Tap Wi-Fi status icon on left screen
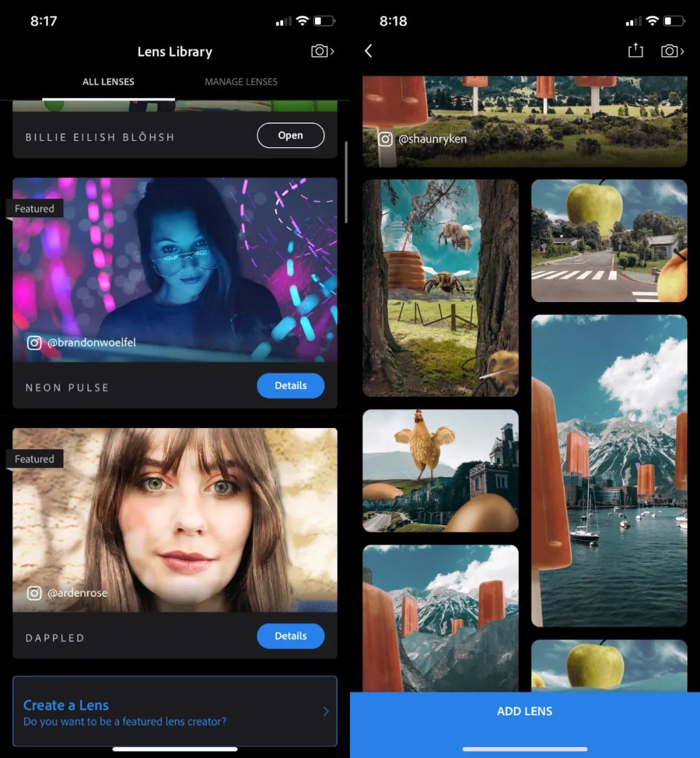 303,21
